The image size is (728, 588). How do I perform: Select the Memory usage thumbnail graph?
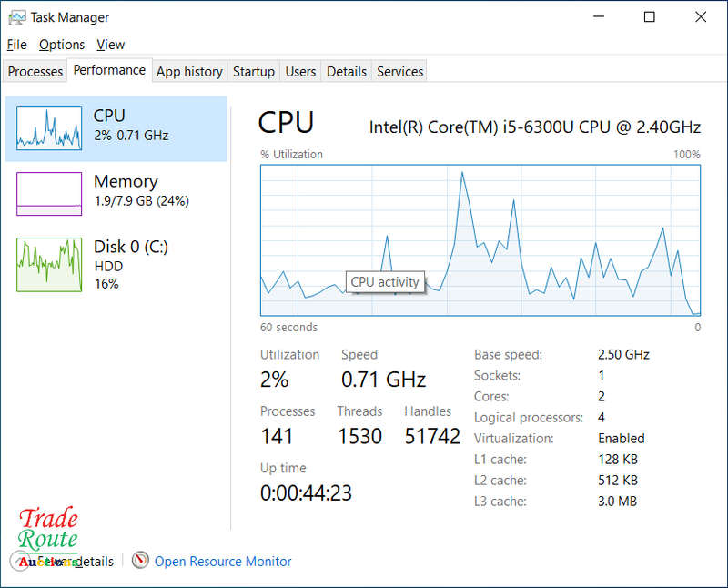[49, 194]
